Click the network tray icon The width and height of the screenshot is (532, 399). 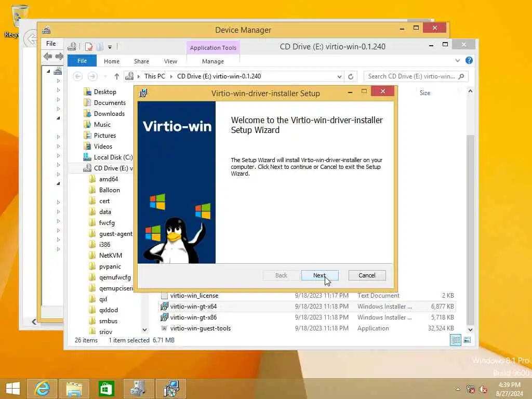470,389
